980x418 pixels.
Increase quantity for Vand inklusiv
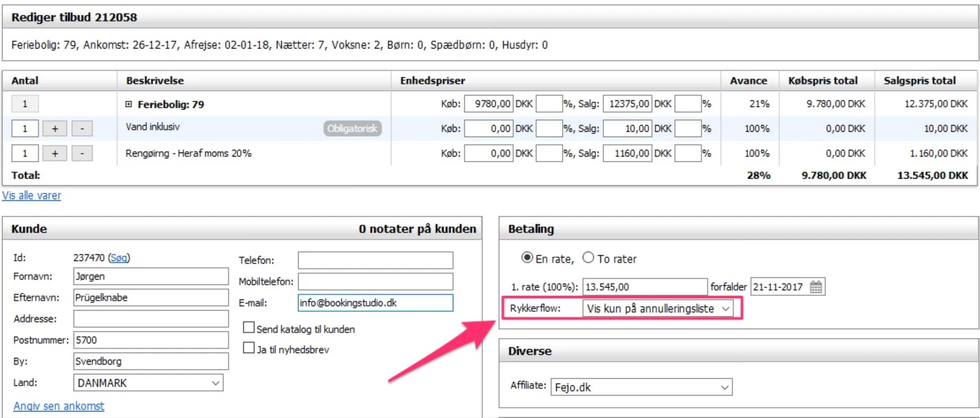pos(55,129)
